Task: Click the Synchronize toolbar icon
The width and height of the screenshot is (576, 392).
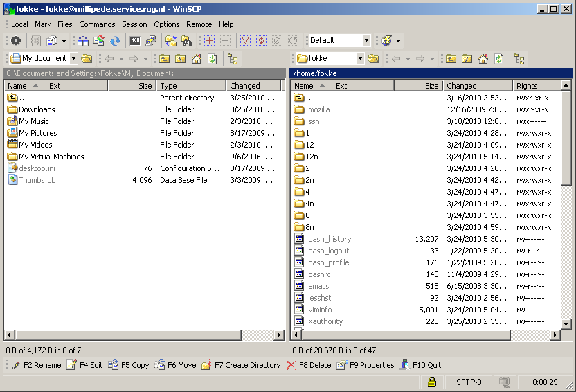Action: (x=99, y=40)
